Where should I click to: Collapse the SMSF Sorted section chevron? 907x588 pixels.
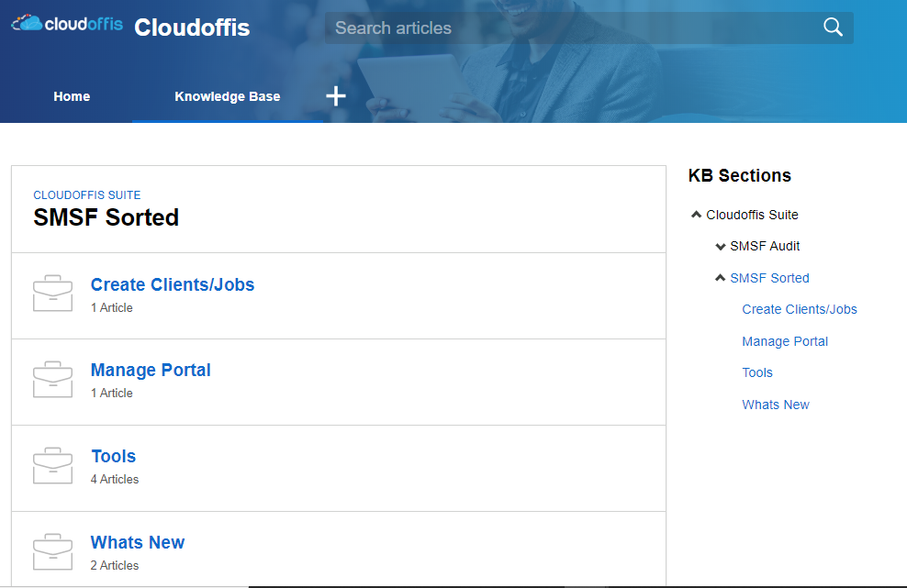[x=720, y=278]
